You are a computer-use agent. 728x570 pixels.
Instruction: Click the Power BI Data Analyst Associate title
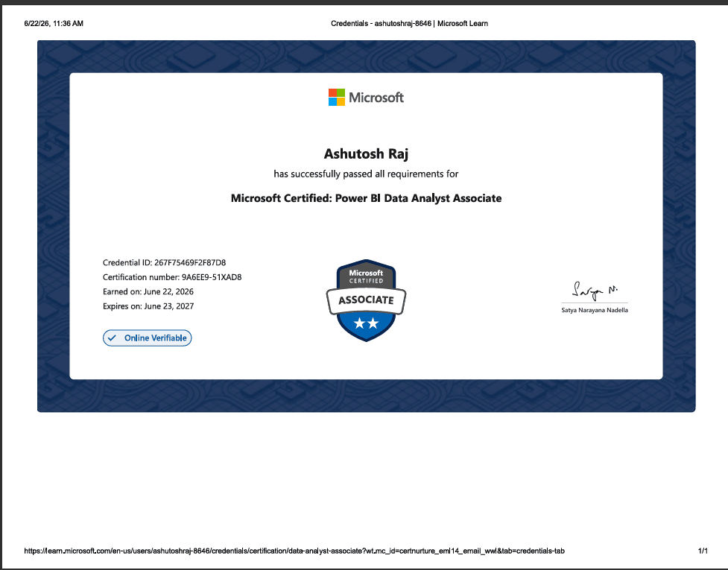point(366,198)
